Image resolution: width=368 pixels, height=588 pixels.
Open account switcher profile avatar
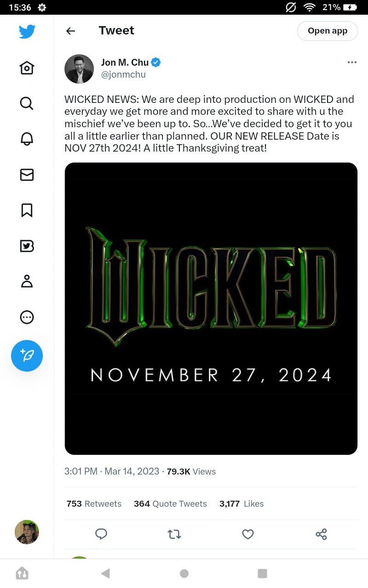point(27,532)
